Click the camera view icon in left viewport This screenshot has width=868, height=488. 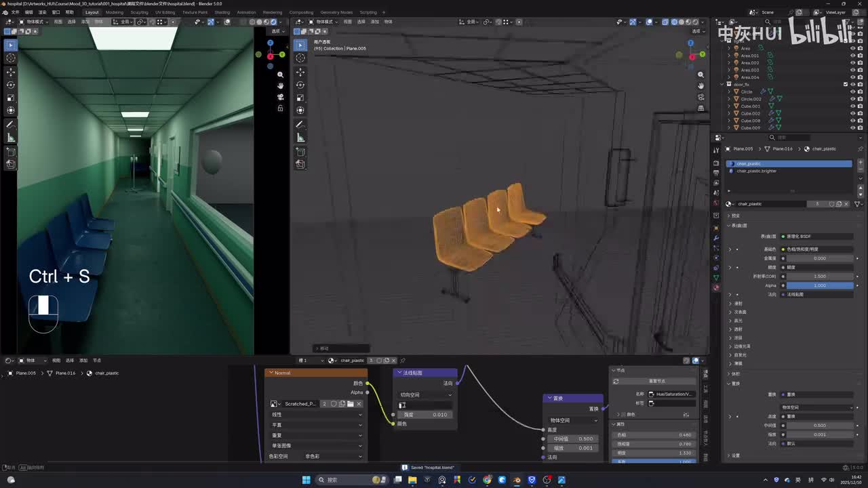coord(280,97)
